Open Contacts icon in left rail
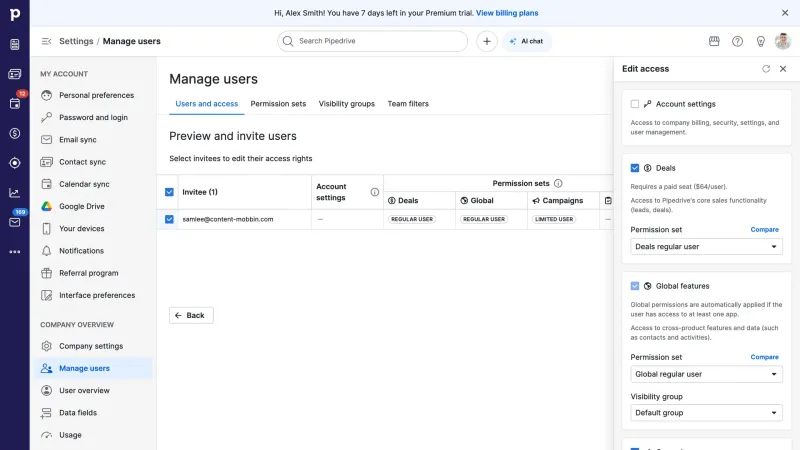Screen dimensions: 800x450 [15, 74]
